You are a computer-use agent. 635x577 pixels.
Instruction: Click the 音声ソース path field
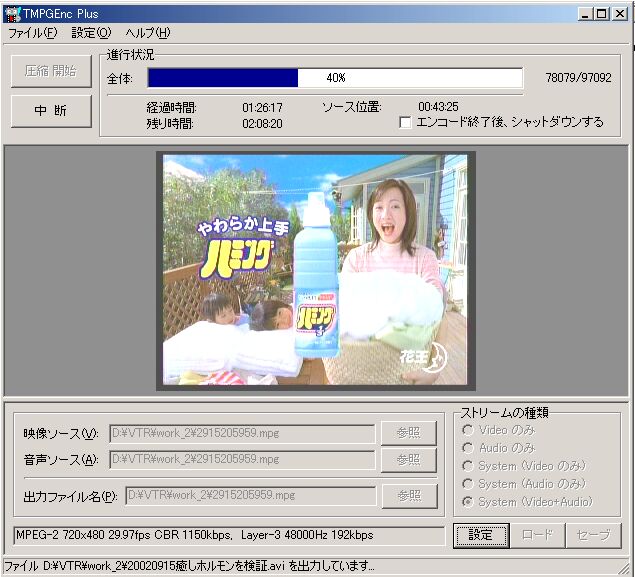click(x=242, y=460)
